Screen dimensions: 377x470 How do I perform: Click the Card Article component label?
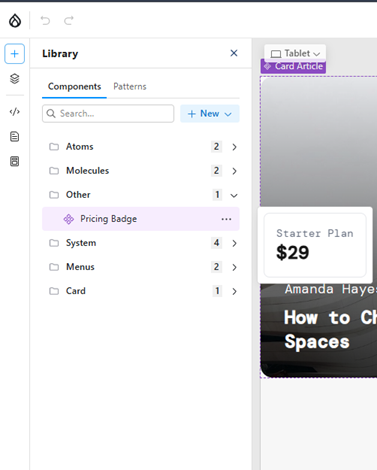pos(293,66)
